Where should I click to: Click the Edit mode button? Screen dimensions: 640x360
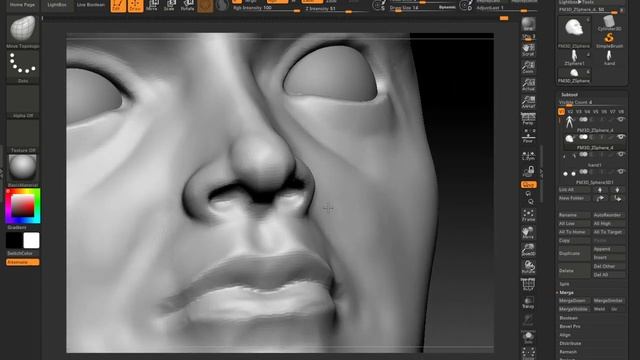(x=118, y=6)
